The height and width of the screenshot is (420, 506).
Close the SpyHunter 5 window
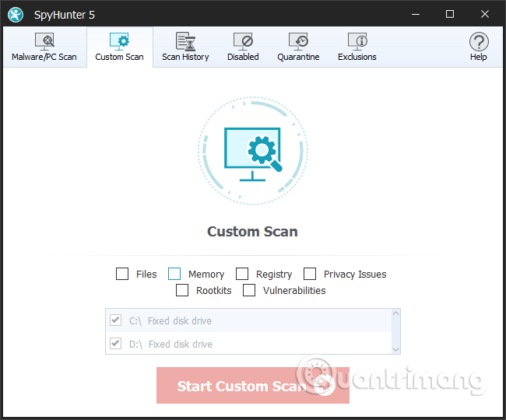pos(485,14)
